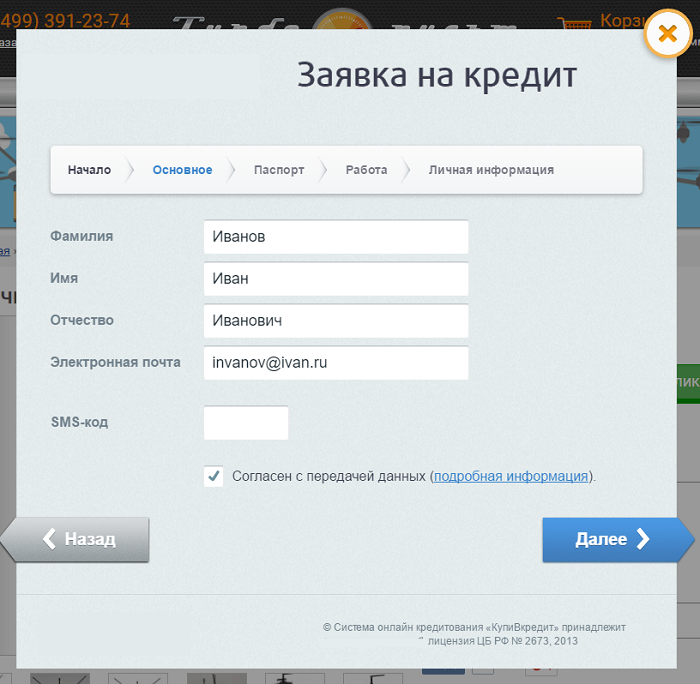Select the Основное step tab
This screenshot has height=684, width=700.
(182, 170)
